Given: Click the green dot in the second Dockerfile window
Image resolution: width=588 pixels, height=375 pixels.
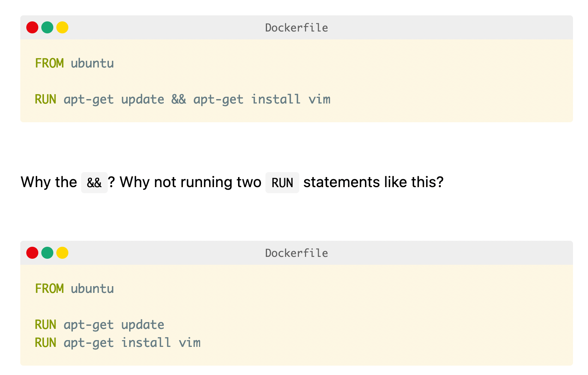Looking at the screenshot, I should point(47,253).
